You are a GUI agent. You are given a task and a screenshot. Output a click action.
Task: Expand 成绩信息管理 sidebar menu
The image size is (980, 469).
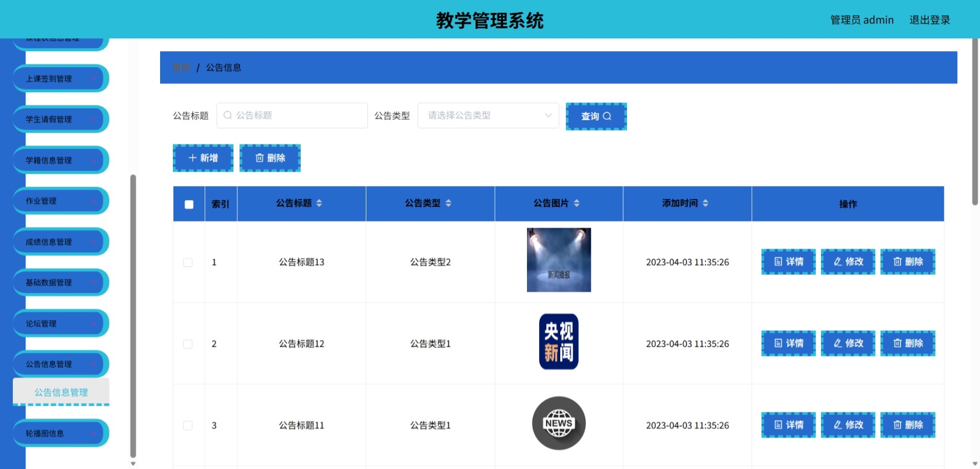60,242
